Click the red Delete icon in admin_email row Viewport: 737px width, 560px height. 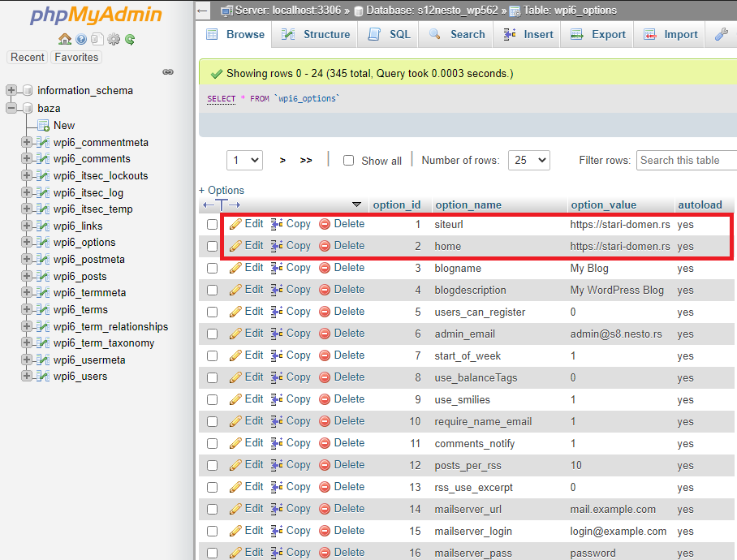325,334
